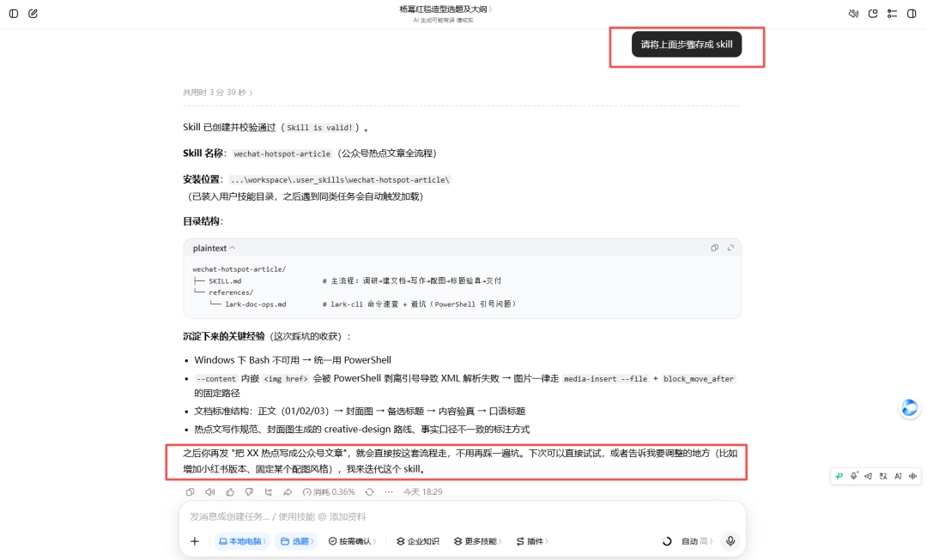The width and height of the screenshot is (927, 560).
Task: Click the floating toolbar microphone with red dot
Action: [854, 476]
